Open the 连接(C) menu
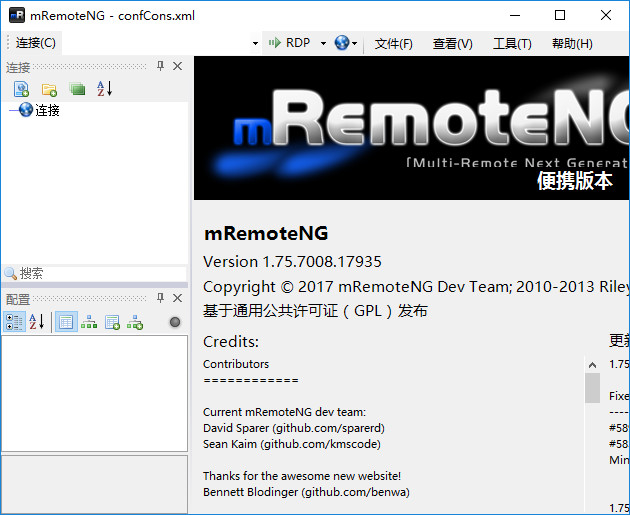The width and height of the screenshot is (630, 515). tap(36, 43)
